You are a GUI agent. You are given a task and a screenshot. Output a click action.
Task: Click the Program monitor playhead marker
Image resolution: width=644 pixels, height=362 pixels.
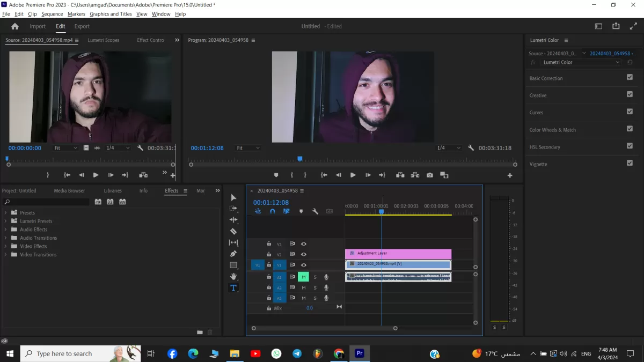[300, 159]
